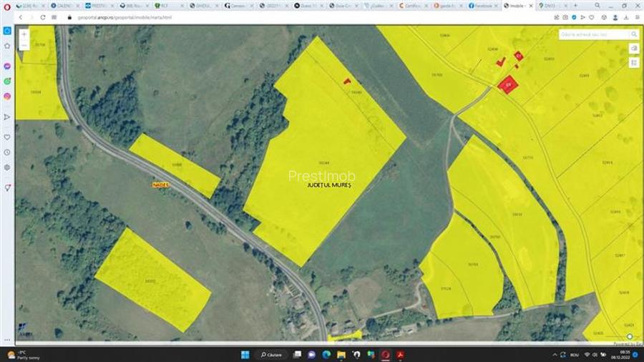Switch to the PRESTI tab
The width and height of the screenshot is (644, 362).
(99, 6)
